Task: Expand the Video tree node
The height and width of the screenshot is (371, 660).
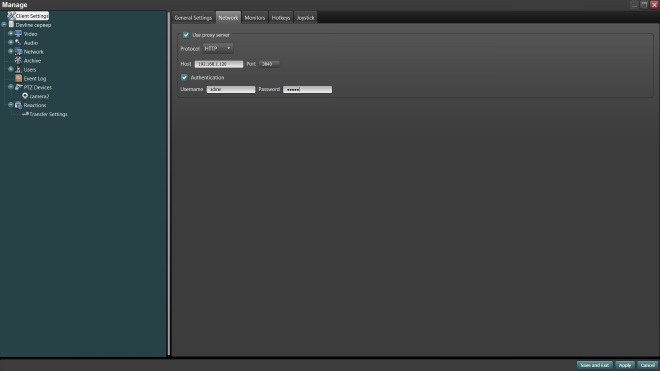Action: coord(11,33)
